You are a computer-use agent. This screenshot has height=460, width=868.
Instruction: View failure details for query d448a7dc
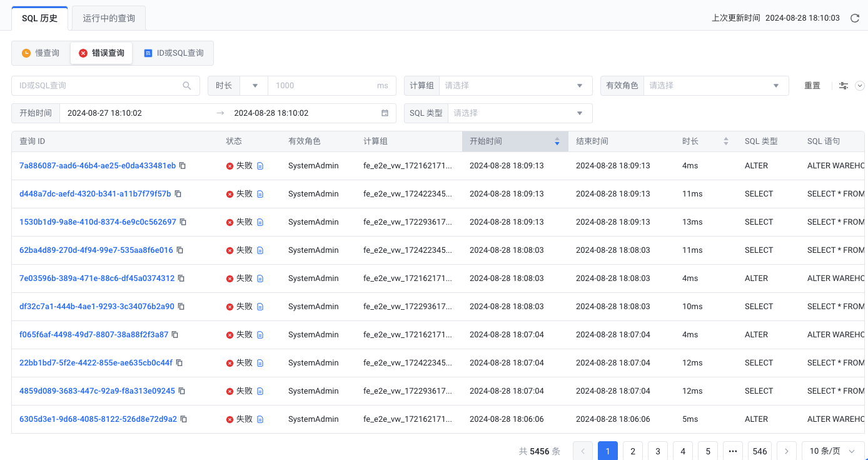click(260, 194)
